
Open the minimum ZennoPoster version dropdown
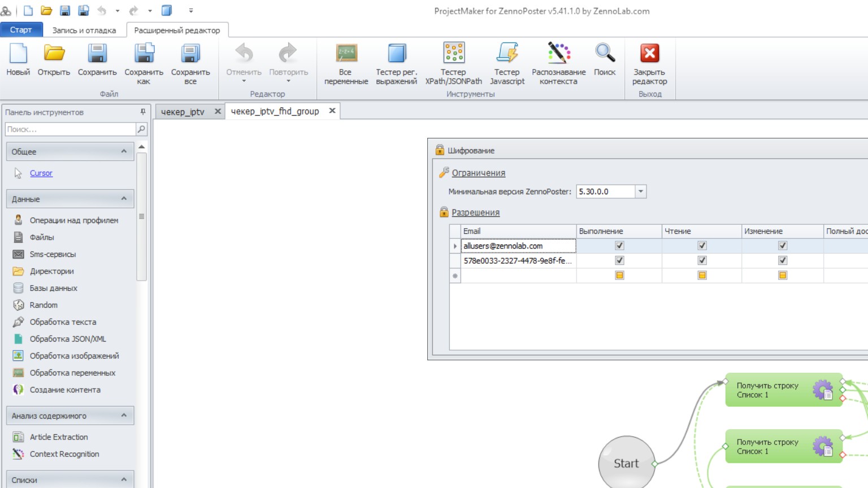[640, 191]
